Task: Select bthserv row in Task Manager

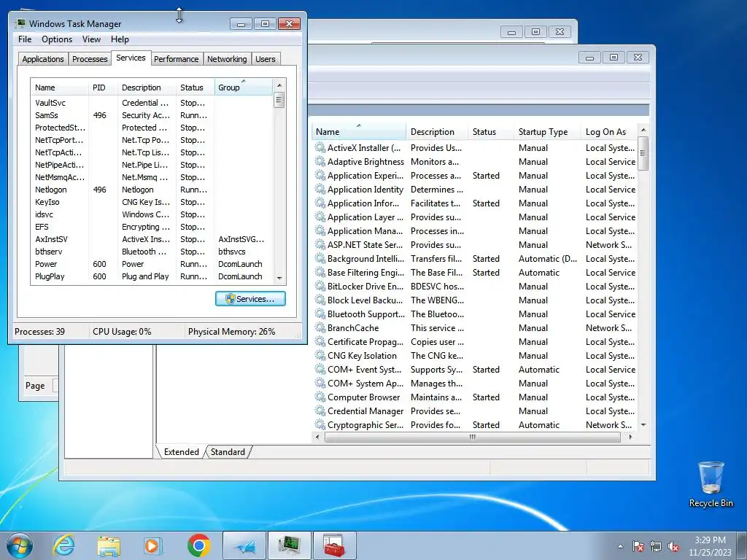Action: pyautogui.click(x=152, y=252)
